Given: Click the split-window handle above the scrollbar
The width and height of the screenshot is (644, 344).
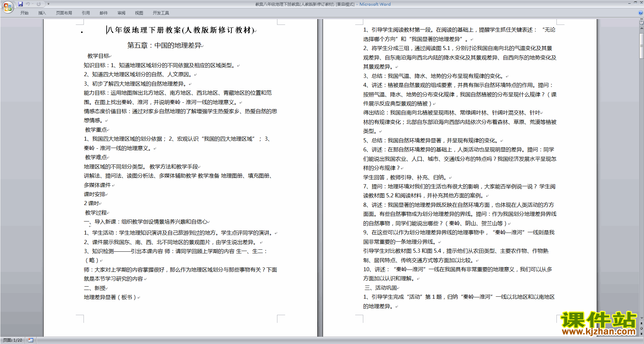Looking at the screenshot, I should tap(642, 19).
